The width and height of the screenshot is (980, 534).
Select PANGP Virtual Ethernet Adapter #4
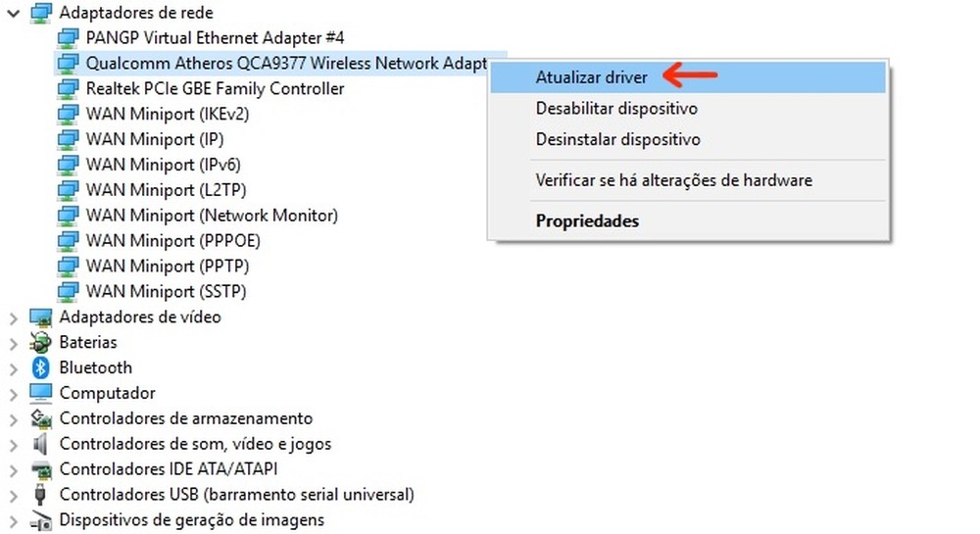coord(215,37)
